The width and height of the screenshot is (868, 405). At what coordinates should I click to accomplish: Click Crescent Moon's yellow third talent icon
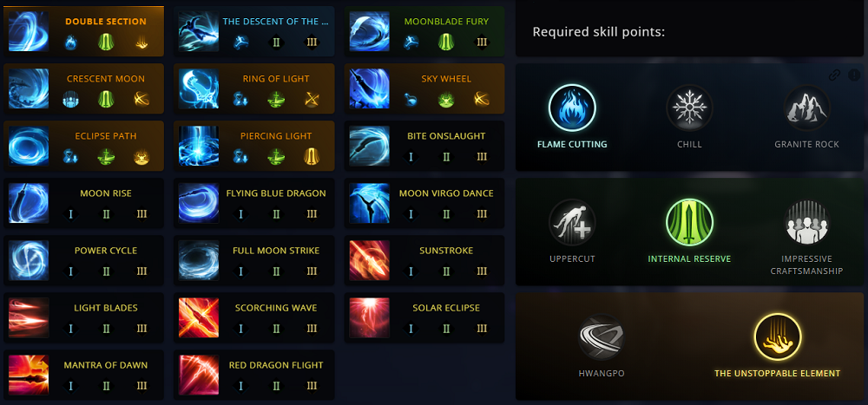[x=141, y=99]
